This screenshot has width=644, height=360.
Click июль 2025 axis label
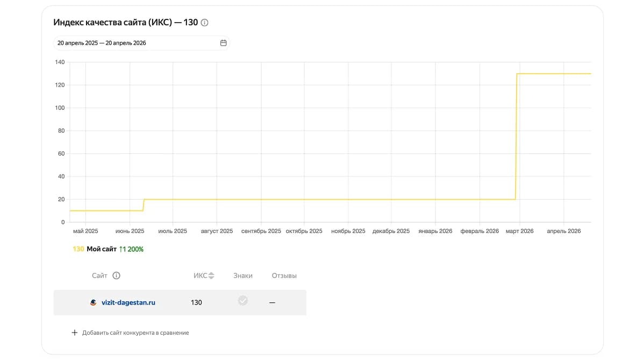click(x=173, y=231)
